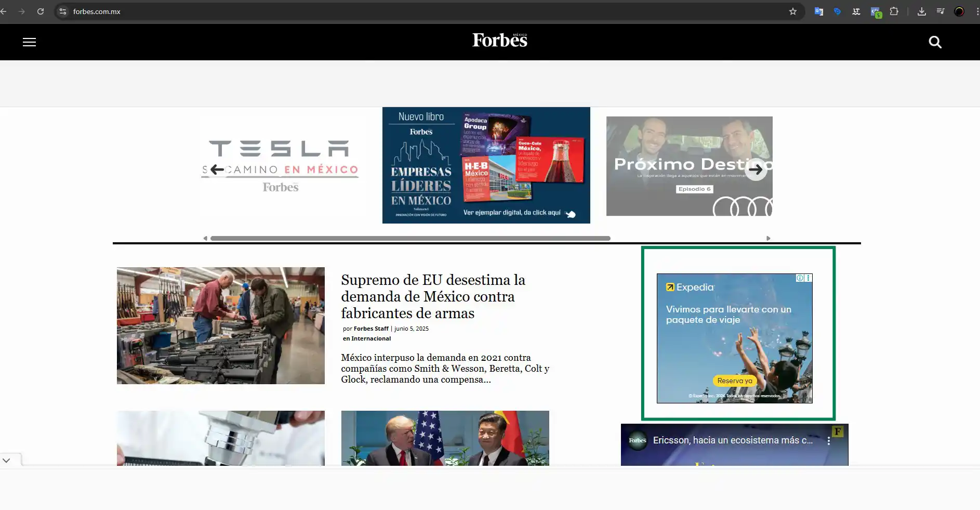Open the Ericsson video title link
The width and height of the screenshot is (980, 510).
(x=733, y=440)
